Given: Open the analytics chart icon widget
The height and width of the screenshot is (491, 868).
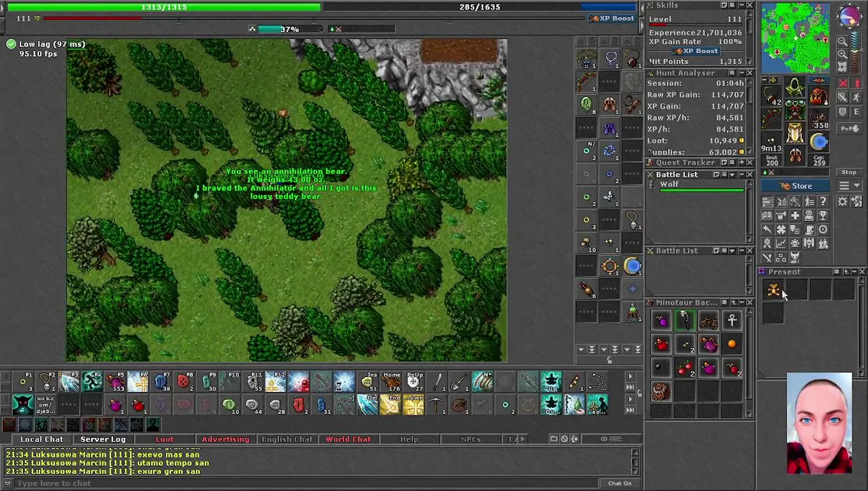Looking at the screenshot, I should 781,243.
